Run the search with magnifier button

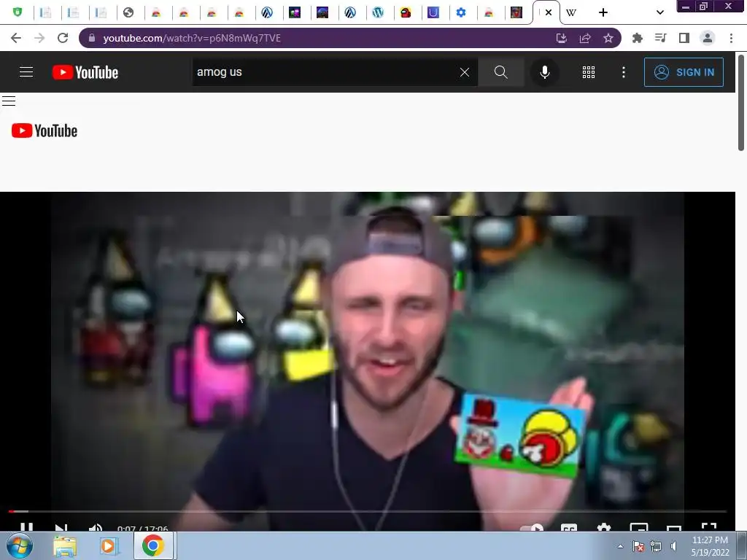click(500, 72)
